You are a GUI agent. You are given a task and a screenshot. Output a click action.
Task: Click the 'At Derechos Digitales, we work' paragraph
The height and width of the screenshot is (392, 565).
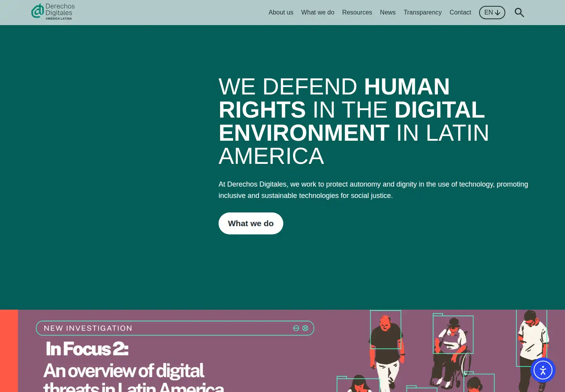(x=374, y=190)
